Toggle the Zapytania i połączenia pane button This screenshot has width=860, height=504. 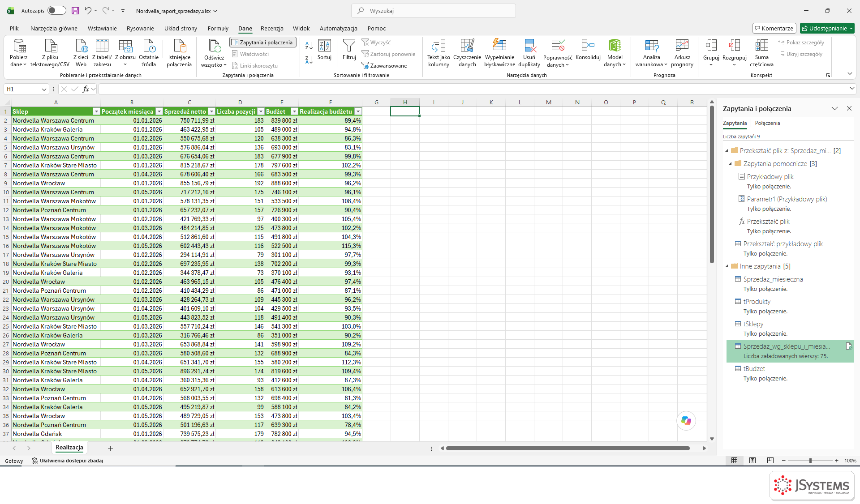pyautogui.click(x=263, y=43)
